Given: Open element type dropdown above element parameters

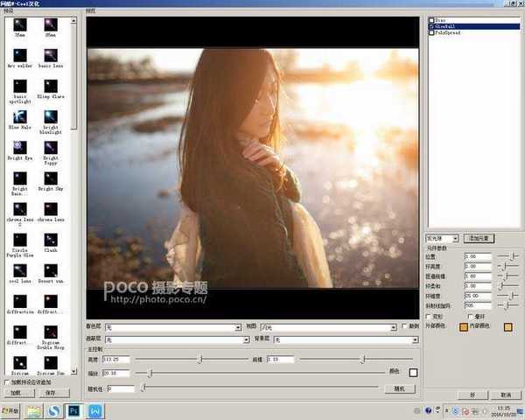Looking at the screenshot, I should pyautogui.click(x=442, y=237).
